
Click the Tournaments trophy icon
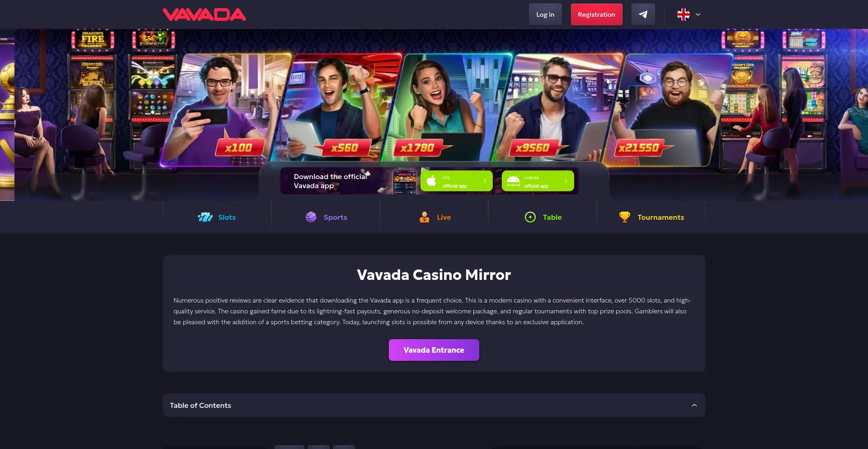tap(625, 217)
